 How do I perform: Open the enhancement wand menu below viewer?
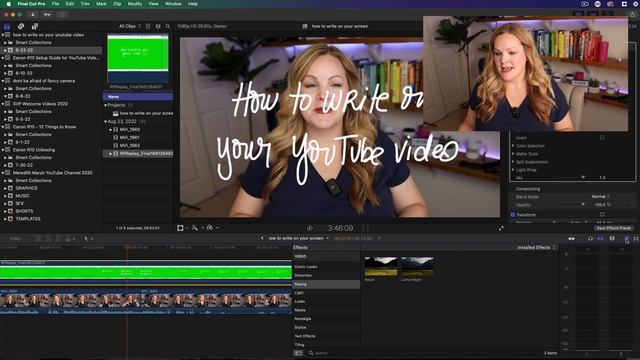tap(196, 228)
